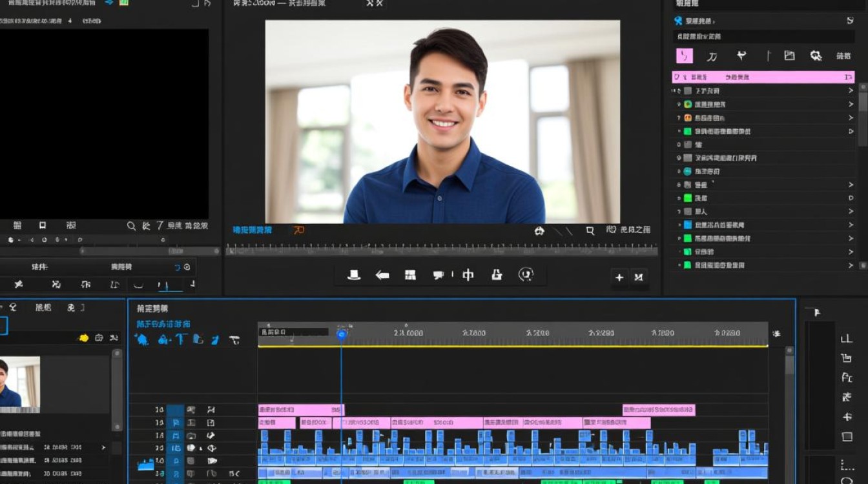This screenshot has height=484, width=868.
Task: Click the scrub ruler below the program preview
Action: coord(441,250)
